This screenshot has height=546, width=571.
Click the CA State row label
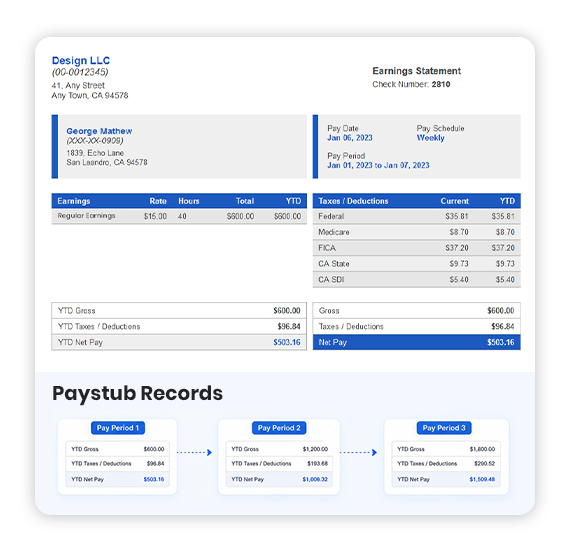tap(334, 264)
